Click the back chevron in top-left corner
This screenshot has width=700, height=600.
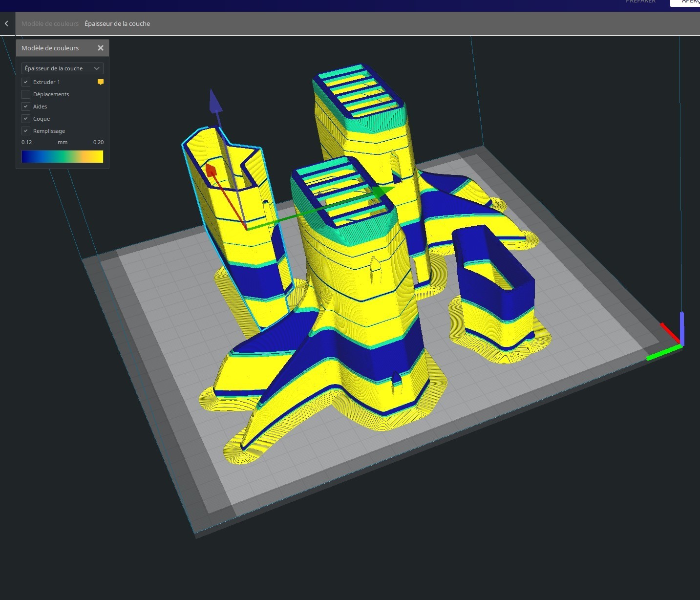6,23
